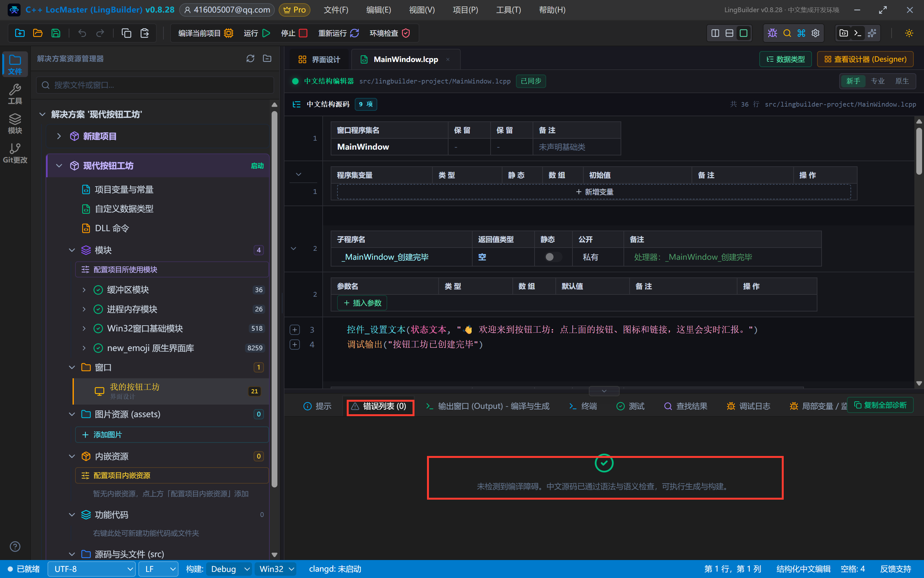Select the horizontal split layout toggle
Image resolution: width=924 pixels, height=578 pixels.
click(729, 33)
